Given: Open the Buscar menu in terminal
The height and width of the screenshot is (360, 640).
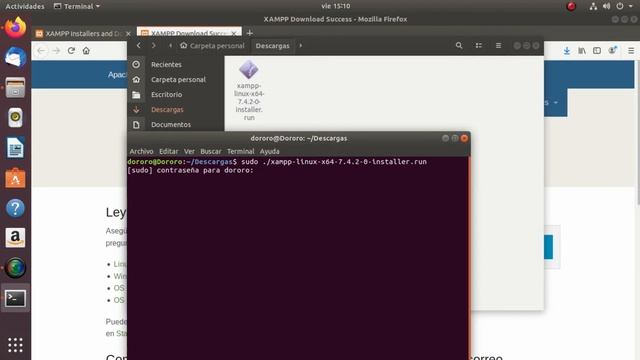Looking at the screenshot, I should 211,151.
